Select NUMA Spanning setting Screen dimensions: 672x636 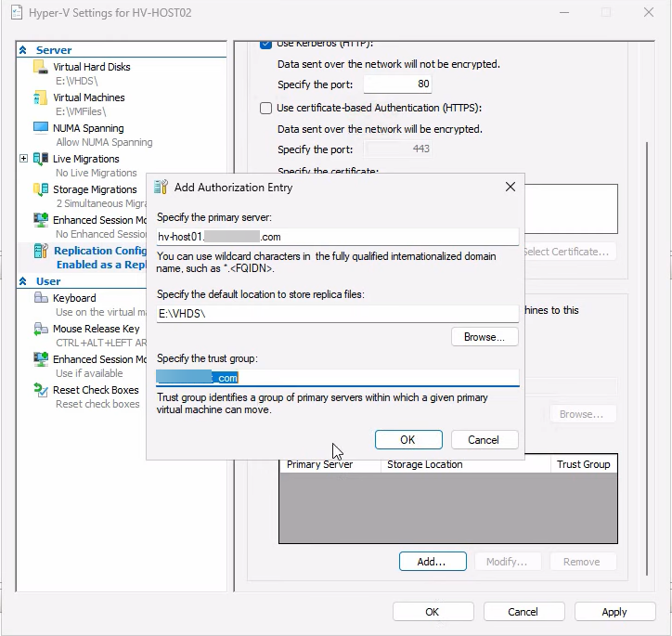coord(88,128)
